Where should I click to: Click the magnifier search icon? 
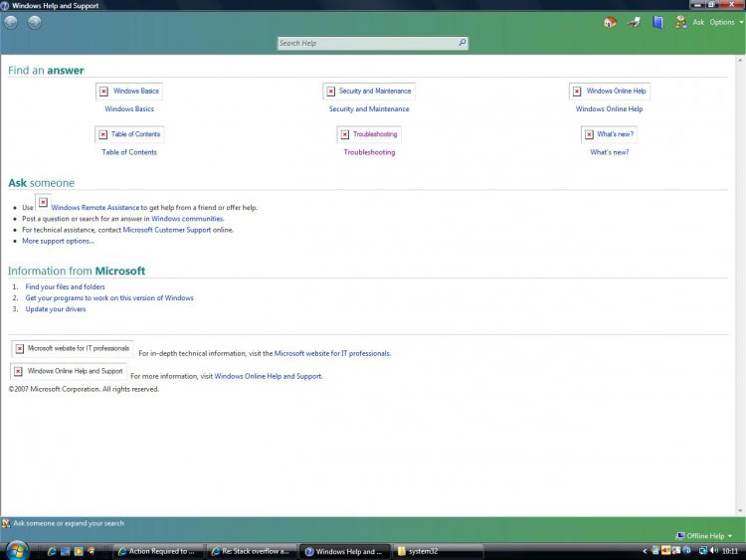coord(462,43)
